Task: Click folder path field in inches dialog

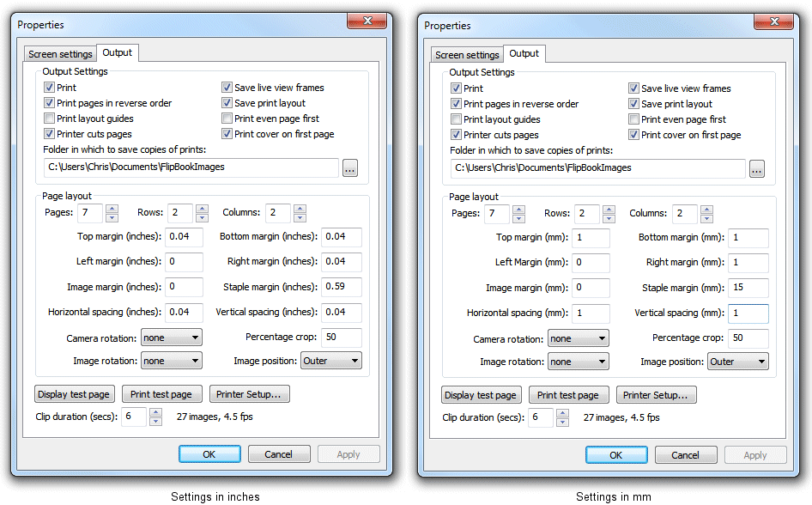Action: [191, 167]
